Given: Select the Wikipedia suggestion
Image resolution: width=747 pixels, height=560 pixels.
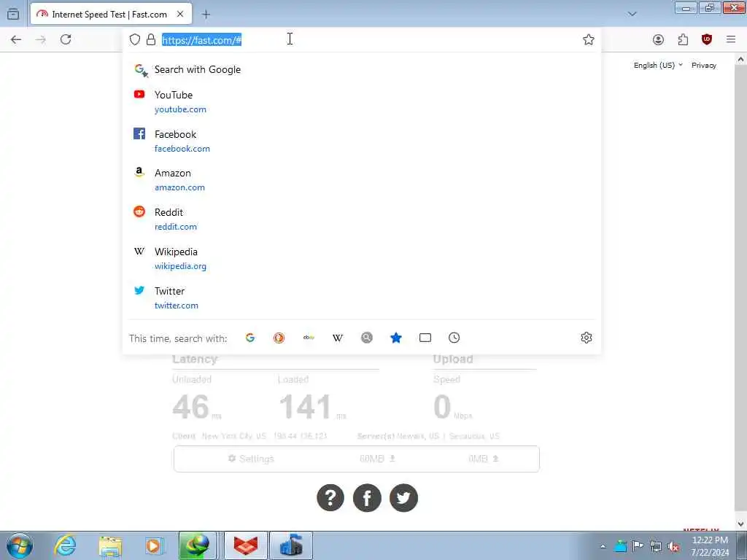Looking at the screenshot, I should click(x=362, y=258).
